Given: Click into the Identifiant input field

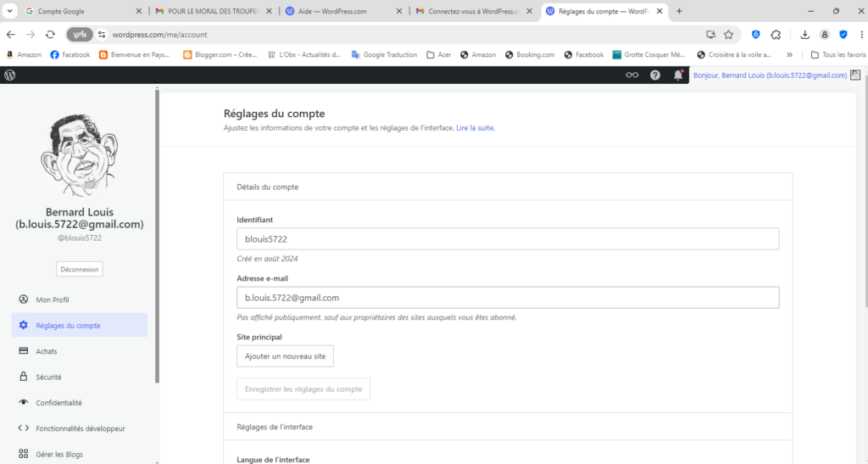Looking at the screenshot, I should (507, 239).
